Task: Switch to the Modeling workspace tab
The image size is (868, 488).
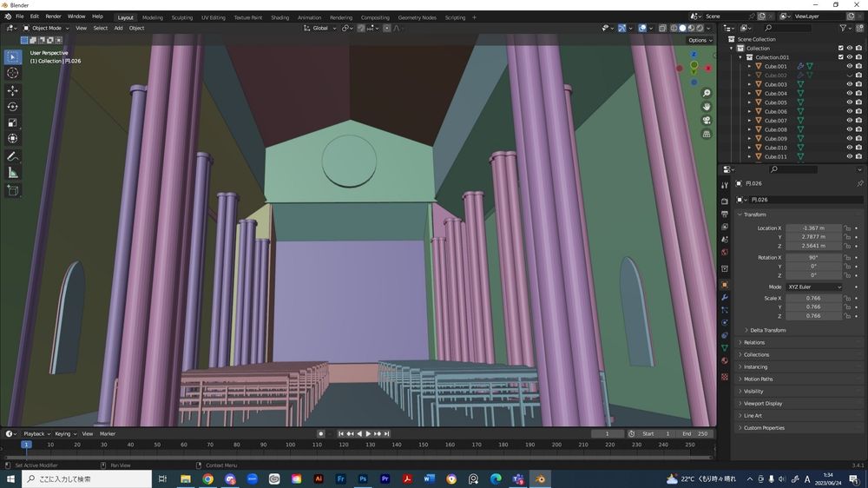Action: pyautogui.click(x=152, y=17)
